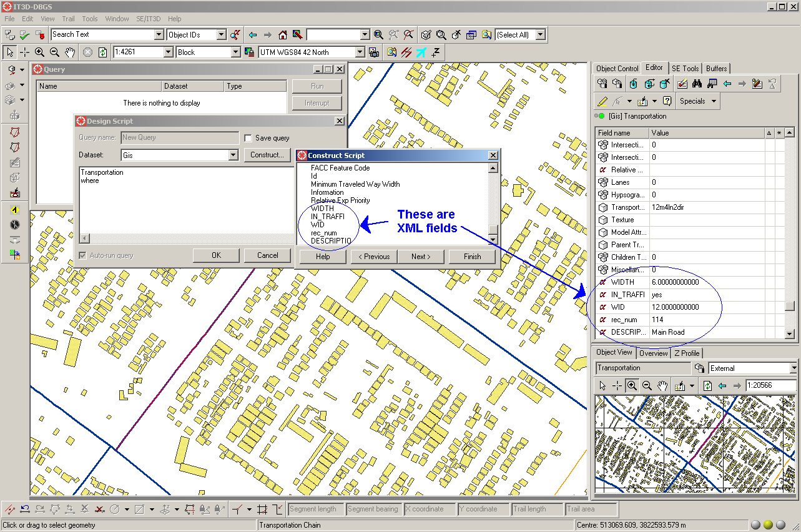Open the Dataset Gis dropdown
801x532 pixels.
[233, 155]
